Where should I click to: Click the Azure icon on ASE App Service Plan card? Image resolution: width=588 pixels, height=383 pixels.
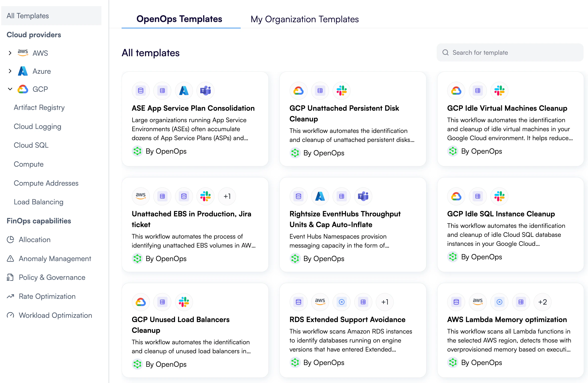[x=184, y=90]
